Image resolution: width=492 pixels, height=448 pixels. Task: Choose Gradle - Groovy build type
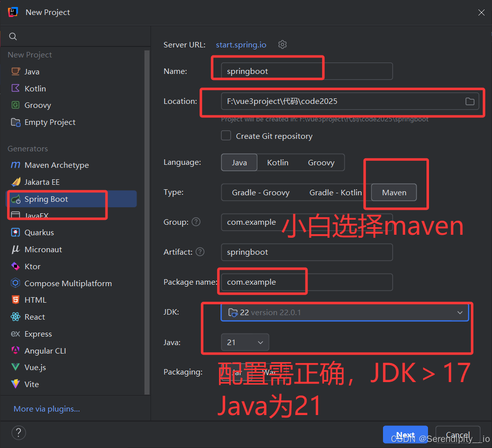pyautogui.click(x=260, y=192)
